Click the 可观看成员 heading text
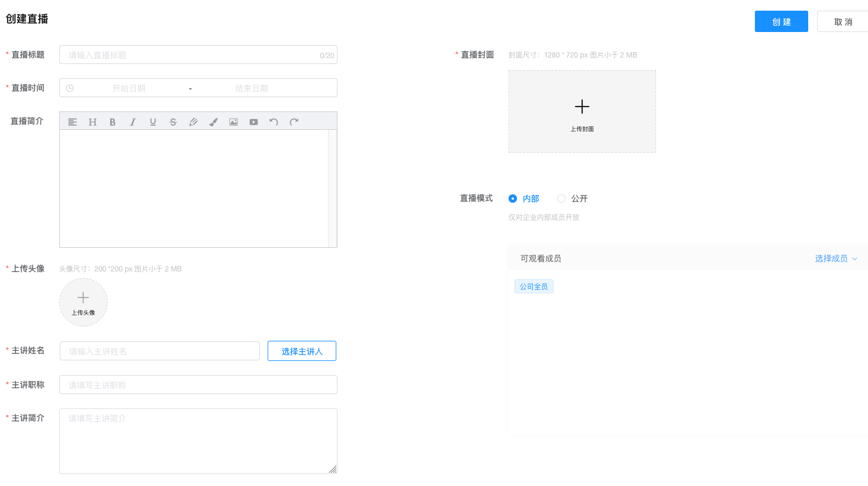This screenshot has height=486, width=868. 541,258
